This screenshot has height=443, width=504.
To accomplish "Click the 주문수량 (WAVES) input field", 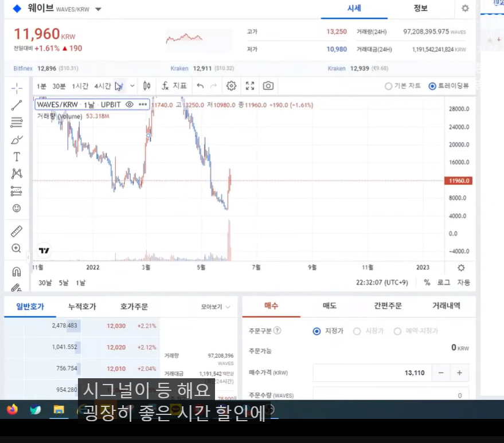I will [390, 395].
